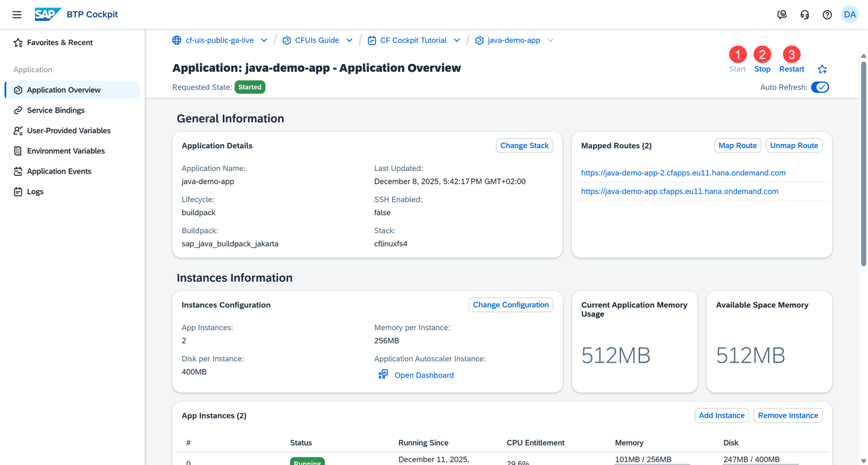This screenshot has height=465, width=868.
Task: Click the SAP logo
Action: 48,14
